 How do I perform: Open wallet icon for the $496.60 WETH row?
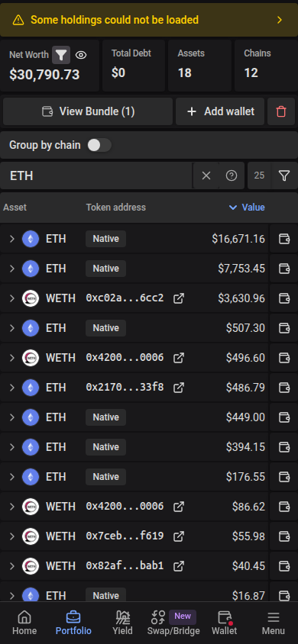coord(284,358)
